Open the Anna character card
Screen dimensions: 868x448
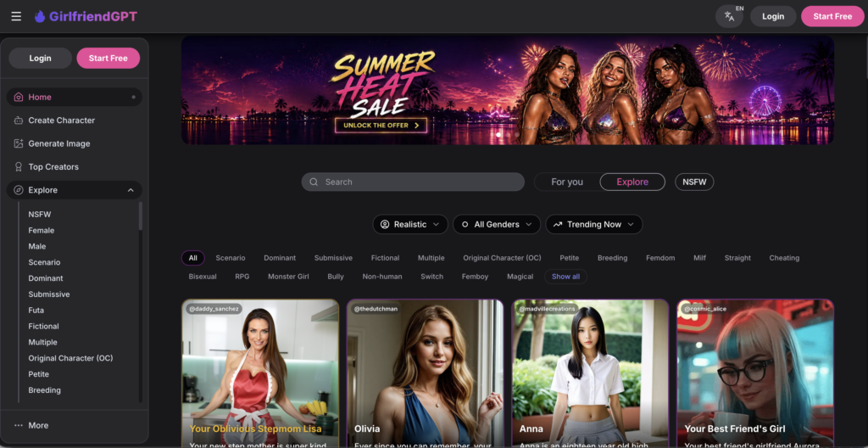590,373
